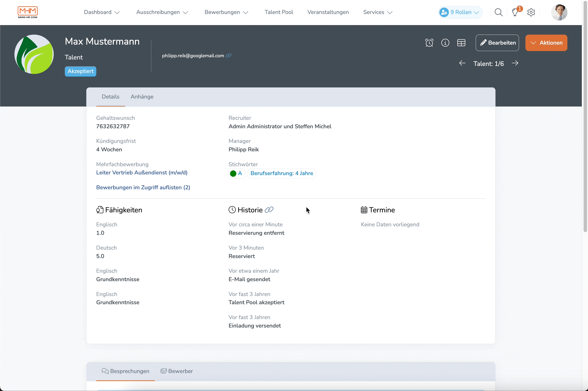Click Bewerbungen im Zugriff auflisten link
The width and height of the screenshot is (588, 391).
point(143,187)
